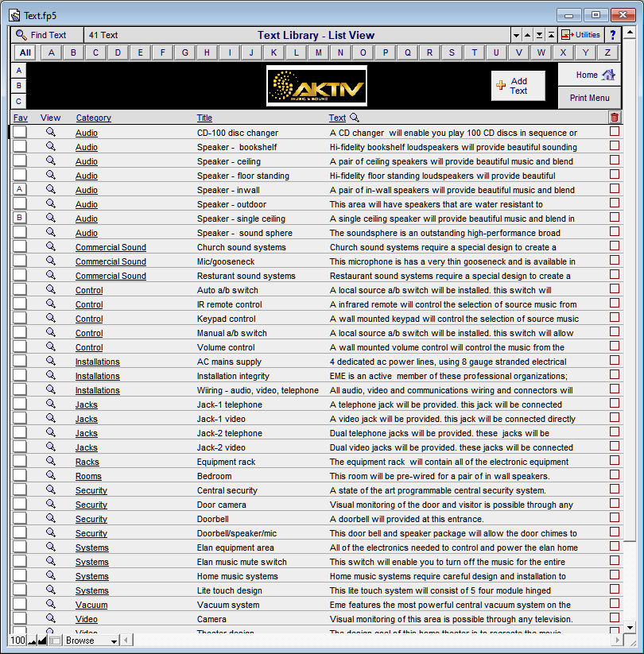The image size is (644, 654).
Task: Click the vertical scrollbar up arrow
Action: pos(630,32)
